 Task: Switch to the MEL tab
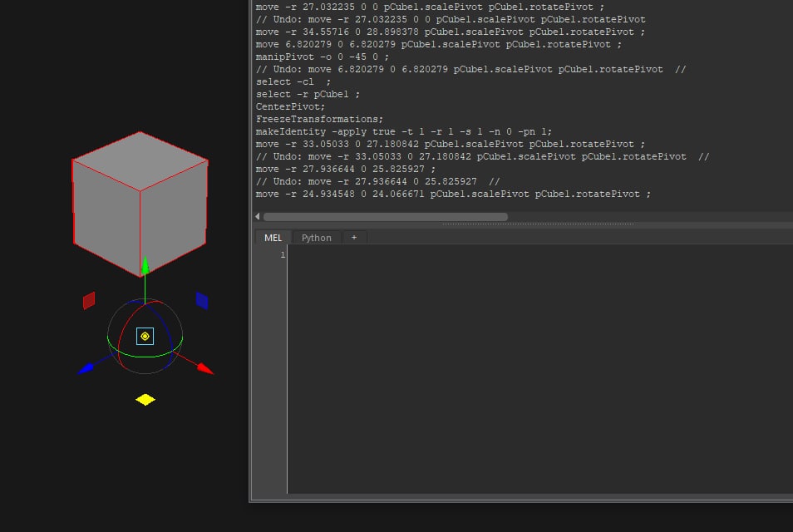click(273, 238)
